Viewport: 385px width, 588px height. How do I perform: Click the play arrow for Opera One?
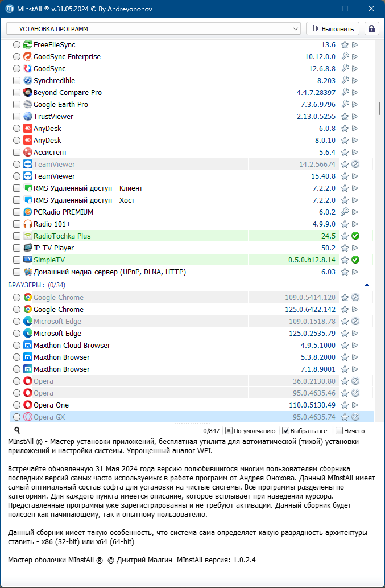355,405
